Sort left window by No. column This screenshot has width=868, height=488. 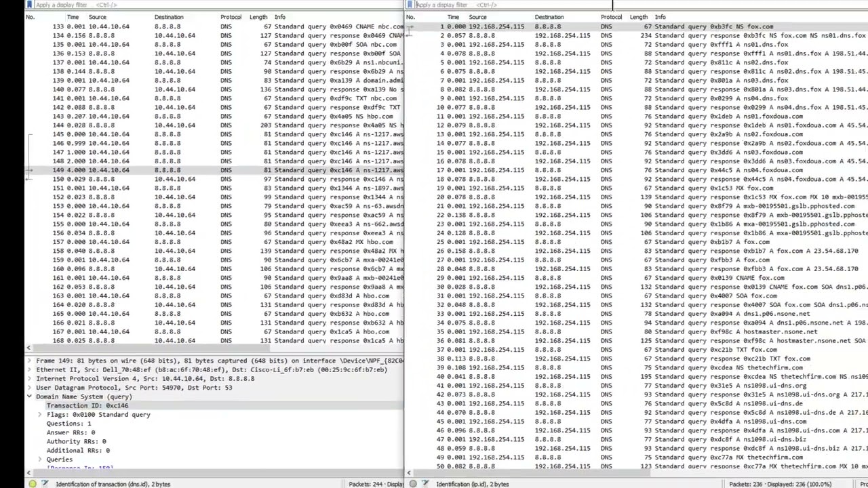pos(30,17)
